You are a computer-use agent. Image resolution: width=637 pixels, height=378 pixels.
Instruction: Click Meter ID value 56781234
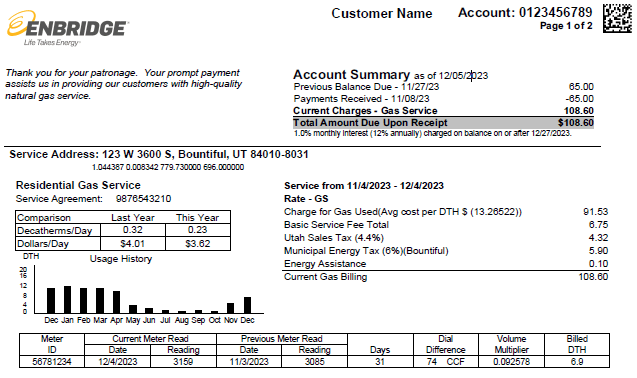(x=52, y=362)
